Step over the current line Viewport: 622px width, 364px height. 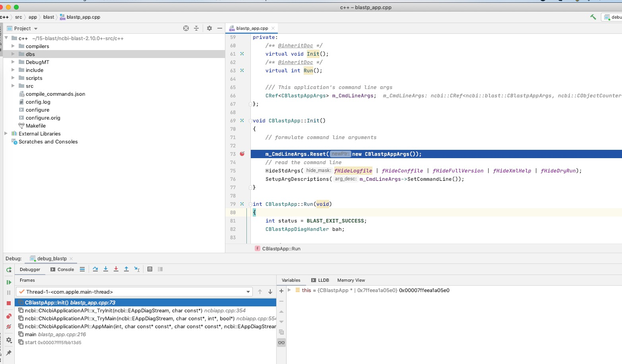pos(95,269)
